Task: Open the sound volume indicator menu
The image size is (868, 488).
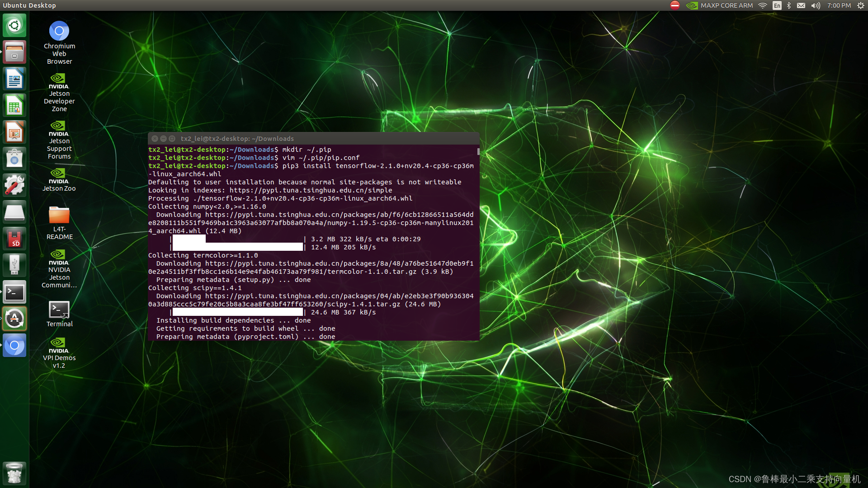Action: coord(816,5)
